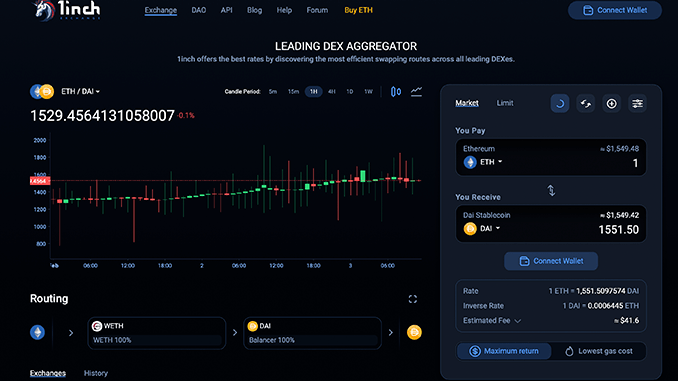Click the estimated fee ≈$41.6 value
This screenshot has width=678, height=381.
coord(627,320)
